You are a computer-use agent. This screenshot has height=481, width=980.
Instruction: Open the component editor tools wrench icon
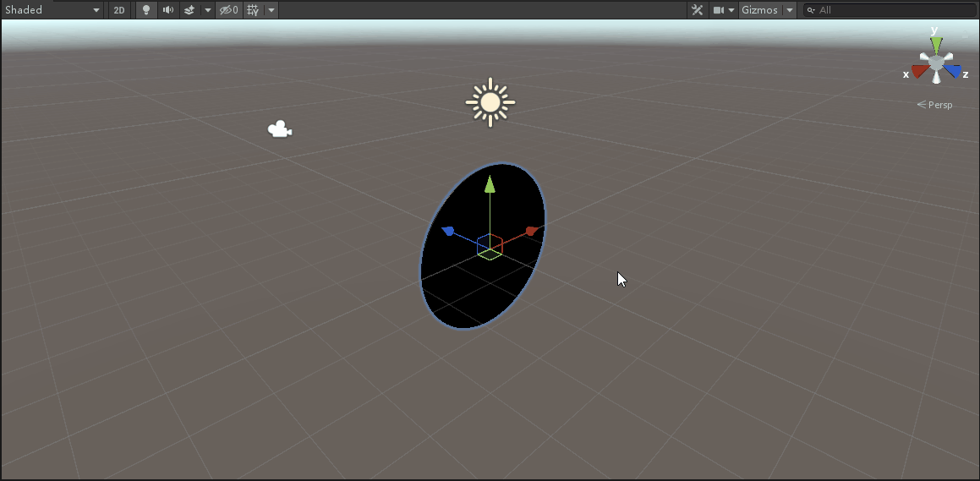(x=698, y=10)
